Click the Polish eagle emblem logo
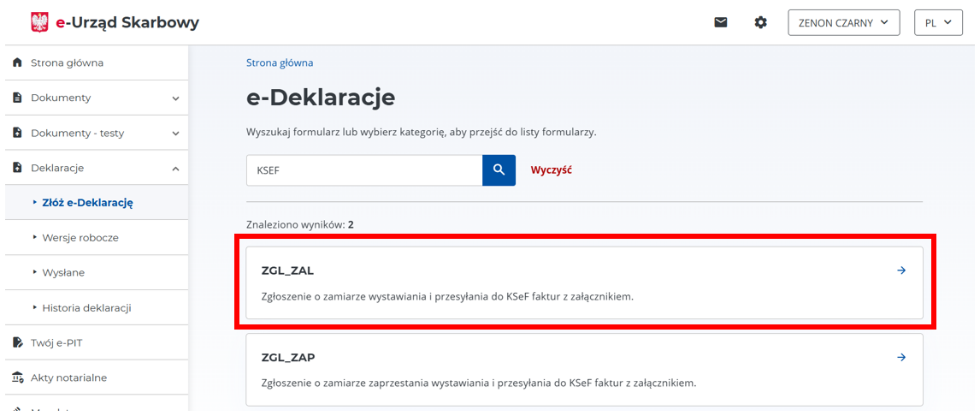This screenshot has height=416, width=980. coord(39,22)
